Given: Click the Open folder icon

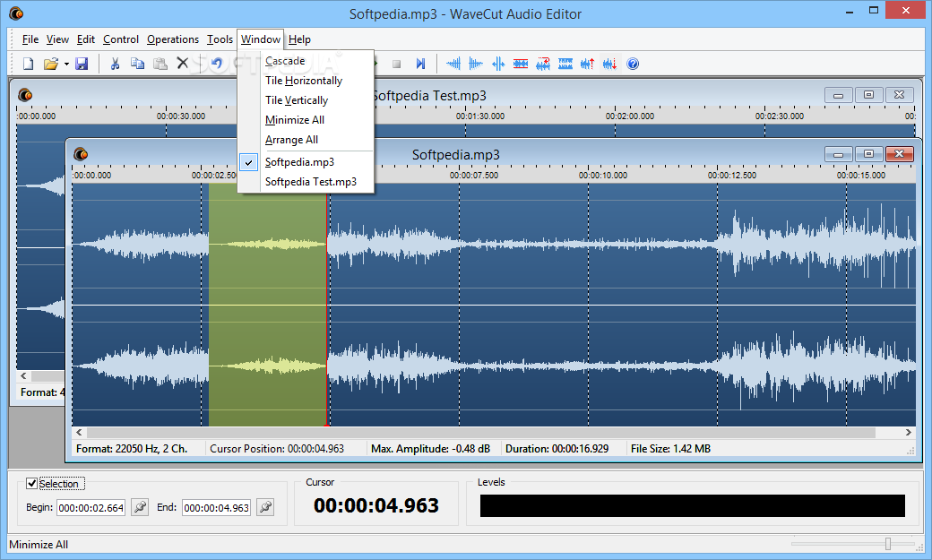Looking at the screenshot, I should pyautogui.click(x=51, y=64).
